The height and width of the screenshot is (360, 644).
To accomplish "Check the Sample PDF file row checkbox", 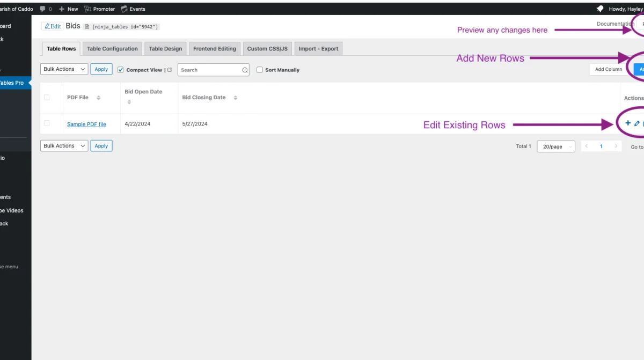I will click(x=47, y=123).
